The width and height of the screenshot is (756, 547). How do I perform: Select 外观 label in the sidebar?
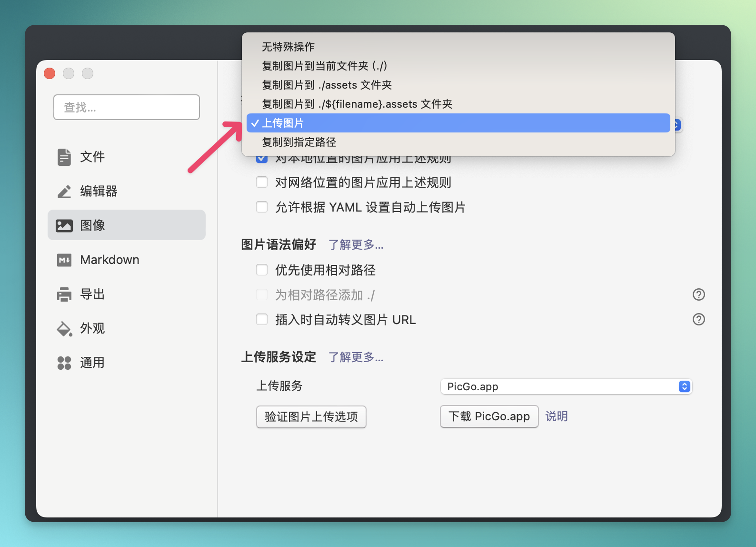pos(92,329)
